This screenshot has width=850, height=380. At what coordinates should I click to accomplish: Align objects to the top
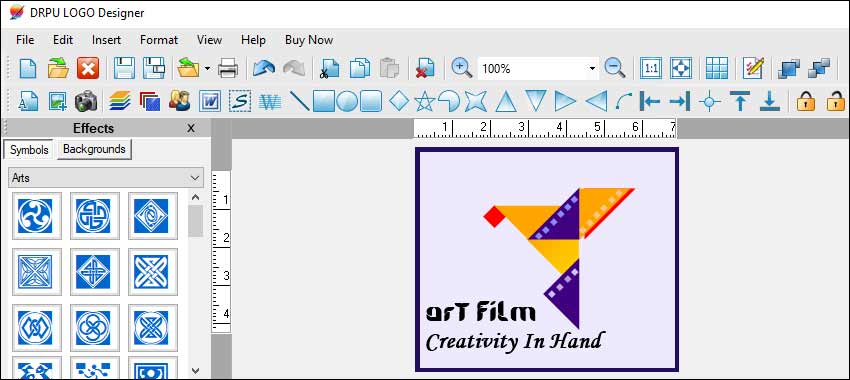[x=739, y=101]
